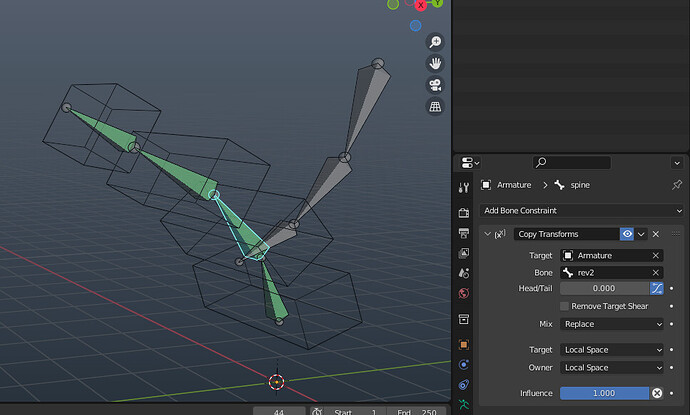Open the Add Bone Constraint dropdown
The height and width of the screenshot is (415, 690).
[x=581, y=210]
